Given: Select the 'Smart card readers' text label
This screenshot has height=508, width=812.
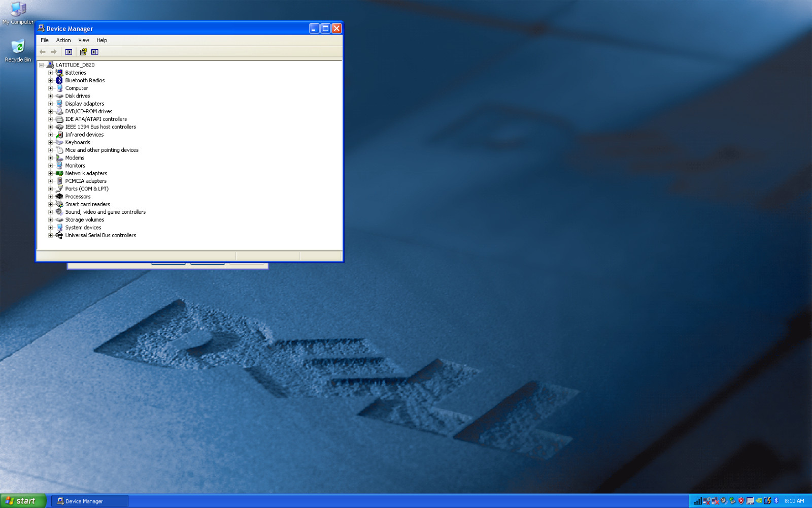Looking at the screenshot, I should [87, 204].
